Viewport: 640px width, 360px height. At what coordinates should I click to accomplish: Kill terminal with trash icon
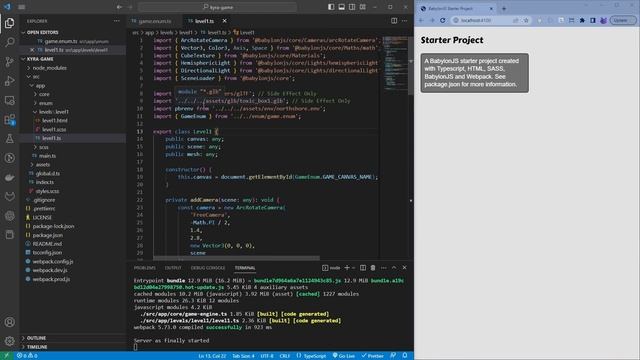pos(373,268)
